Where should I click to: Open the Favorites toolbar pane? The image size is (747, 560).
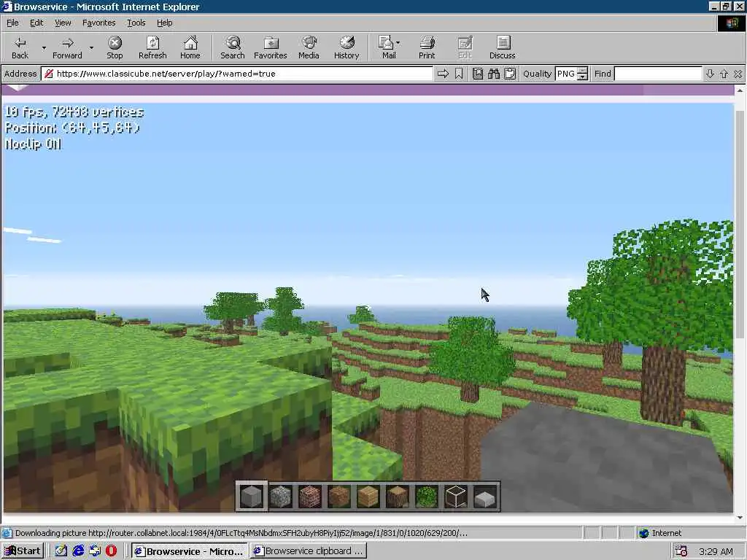[270, 47]
